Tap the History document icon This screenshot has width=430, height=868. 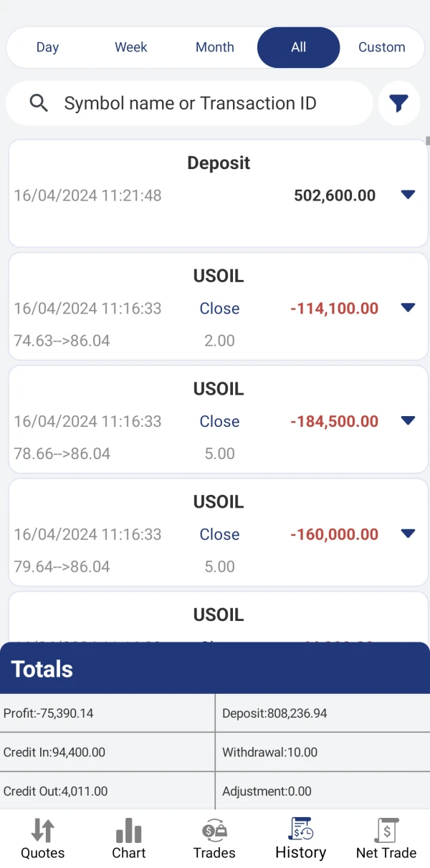300,829
